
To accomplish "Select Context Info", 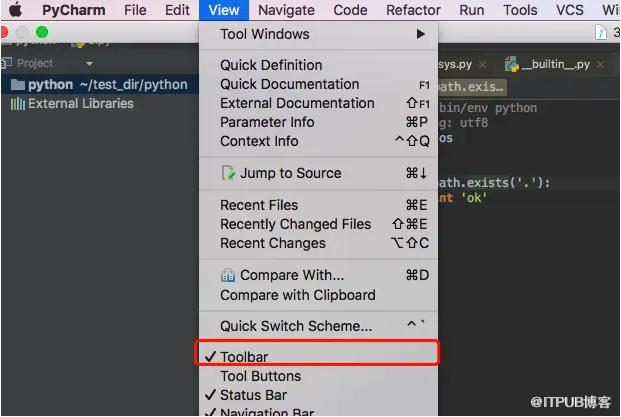I will (x=318, y=141).
